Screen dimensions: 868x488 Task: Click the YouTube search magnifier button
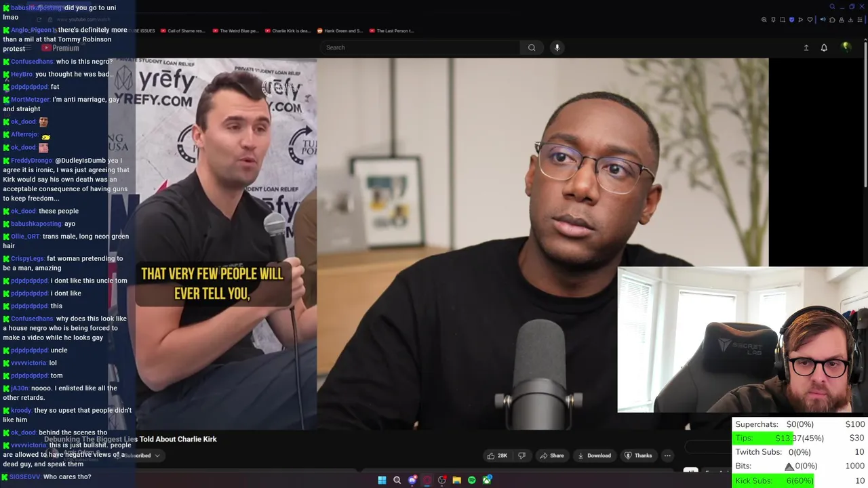pyautogui.click(x=532, y=47)
